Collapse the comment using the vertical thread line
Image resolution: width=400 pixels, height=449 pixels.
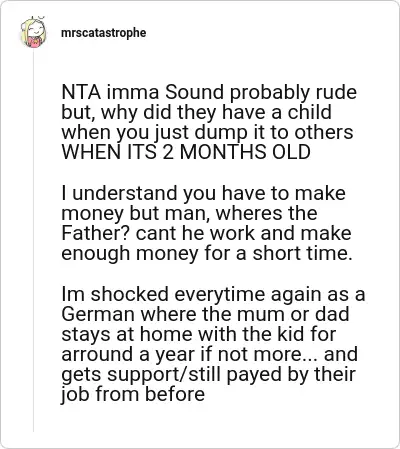33,240
